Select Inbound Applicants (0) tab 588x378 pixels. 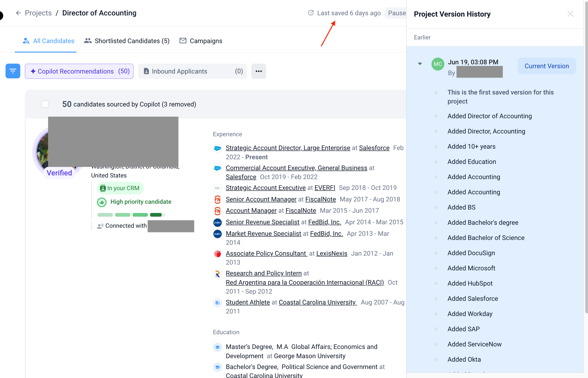click(x=192, y=71)
